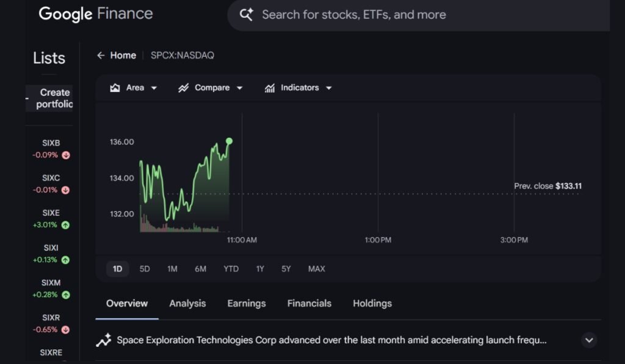
Task: Click the Compare lines icon
Action: 183,88
